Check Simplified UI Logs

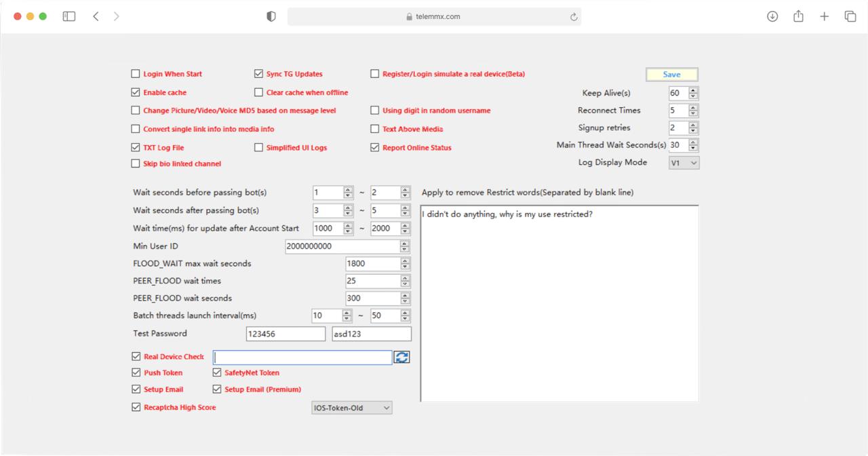click(258, 147)
